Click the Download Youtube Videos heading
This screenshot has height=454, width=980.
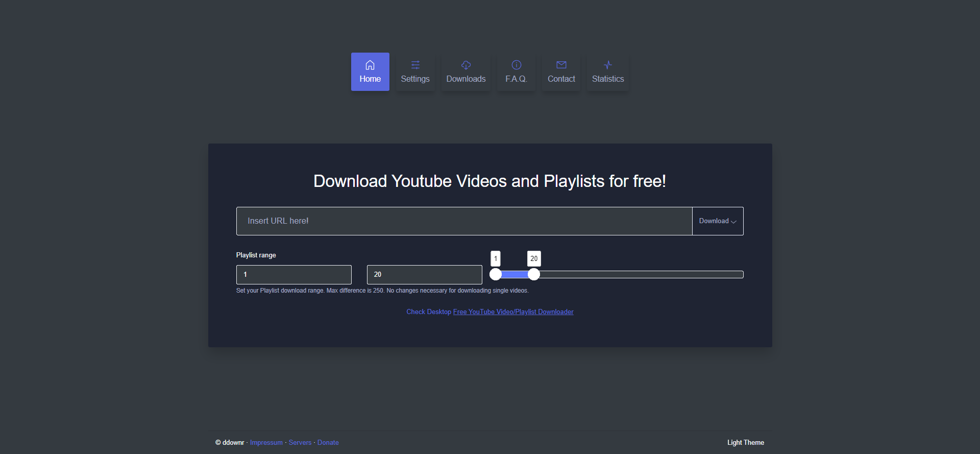pyautogui.click(x=490, y=181)
